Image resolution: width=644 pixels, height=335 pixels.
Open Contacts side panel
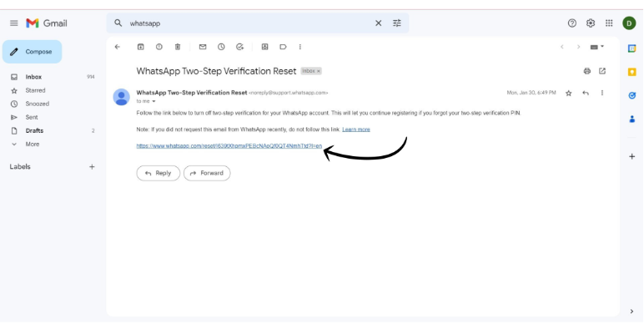(x=632, y=119)
